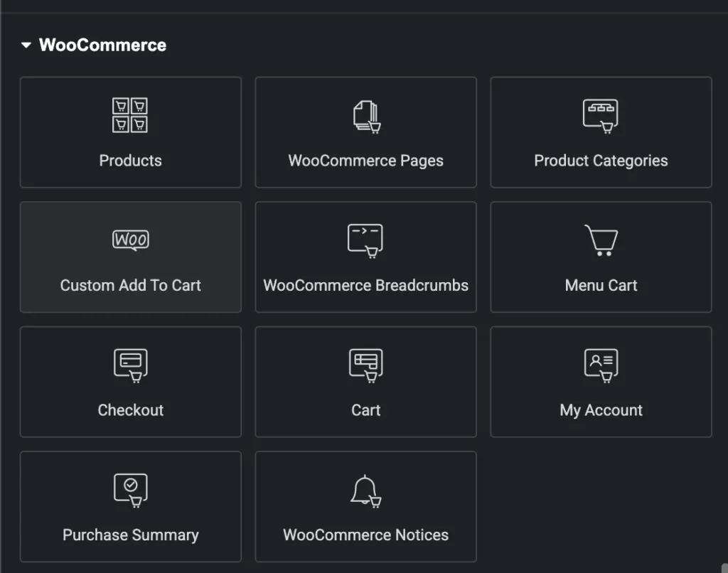This screenshot has width=728, height=573.
Task: Select the Checkout widget card
Action: pos(130,382)
